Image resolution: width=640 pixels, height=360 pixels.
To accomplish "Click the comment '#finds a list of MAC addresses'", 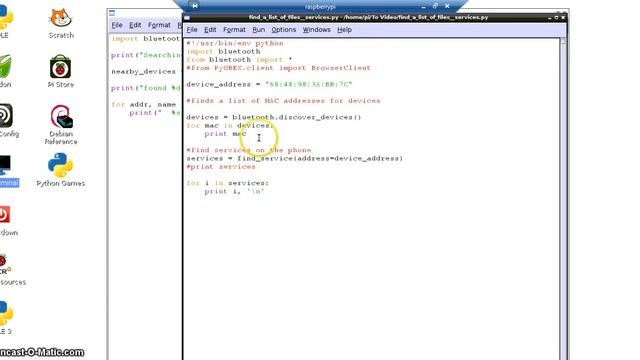I will pos(283,101).
